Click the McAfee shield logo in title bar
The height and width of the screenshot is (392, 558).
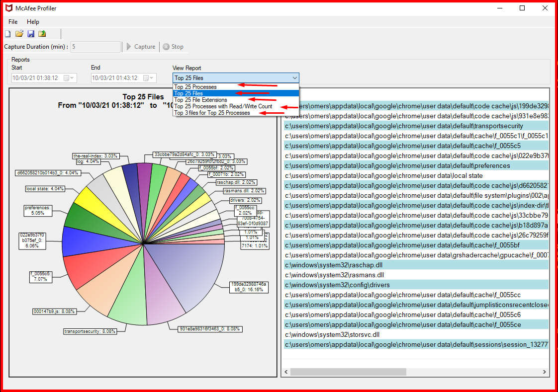point(8,8)
